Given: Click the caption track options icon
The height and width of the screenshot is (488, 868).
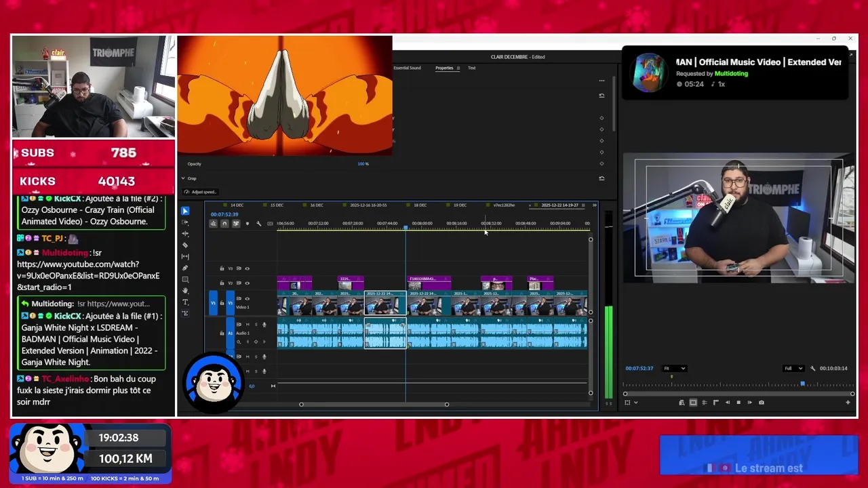Looking at the screenshot, I should [x=270, y=224].
